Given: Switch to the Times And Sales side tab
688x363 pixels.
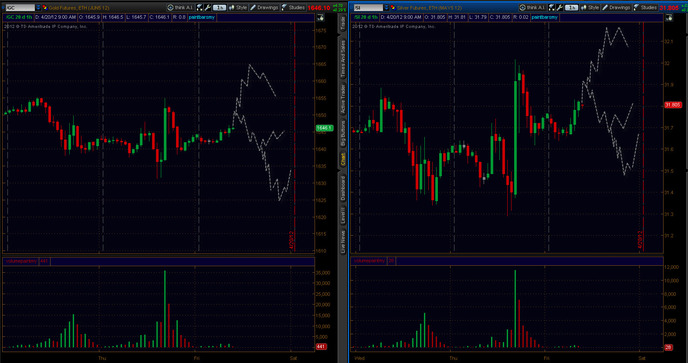Looking at the screenshot, I should (343, 59).
